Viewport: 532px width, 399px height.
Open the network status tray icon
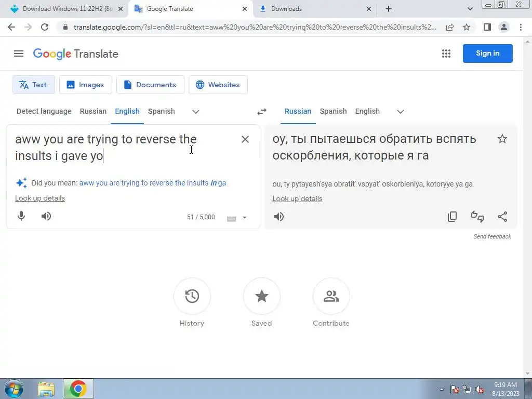(x=467, y=390)
